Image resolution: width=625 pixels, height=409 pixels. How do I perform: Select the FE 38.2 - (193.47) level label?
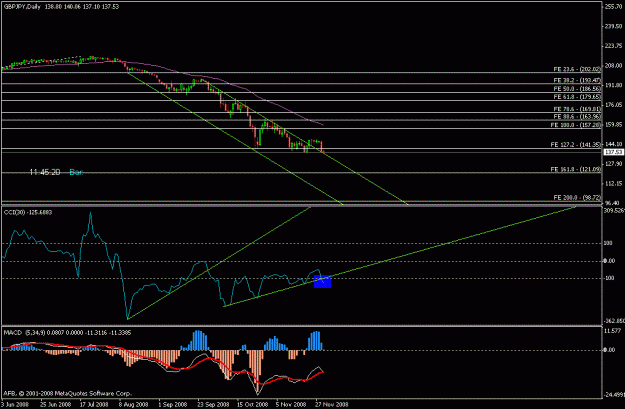[x=577, y=81]
